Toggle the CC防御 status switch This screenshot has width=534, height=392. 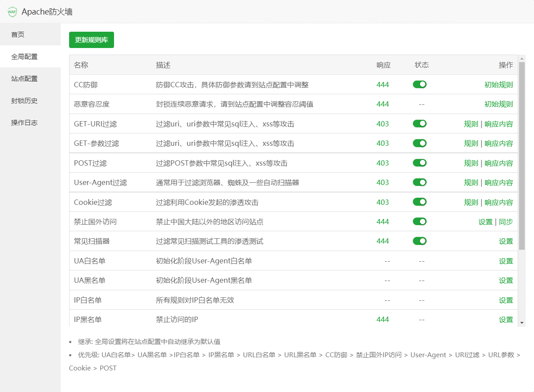pyautogui.click(x=420, y=85)
